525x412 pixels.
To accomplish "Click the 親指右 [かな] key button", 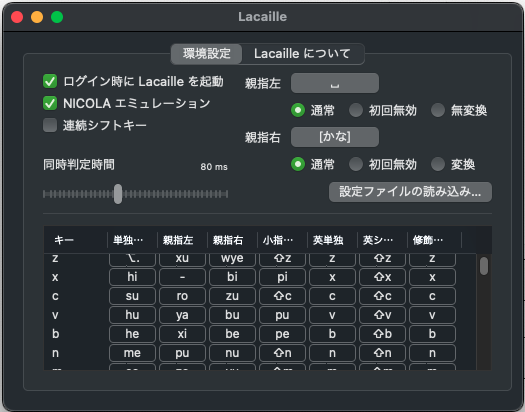I will (x=335, y=137).
